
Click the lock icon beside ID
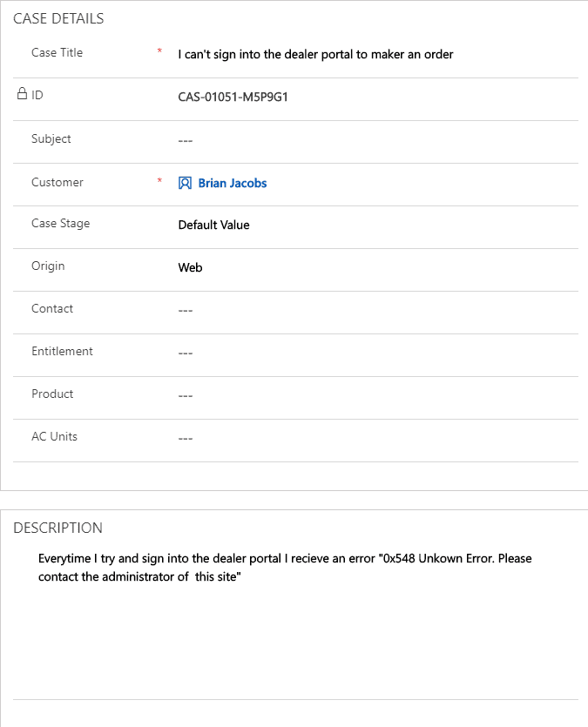coord(22,94)
